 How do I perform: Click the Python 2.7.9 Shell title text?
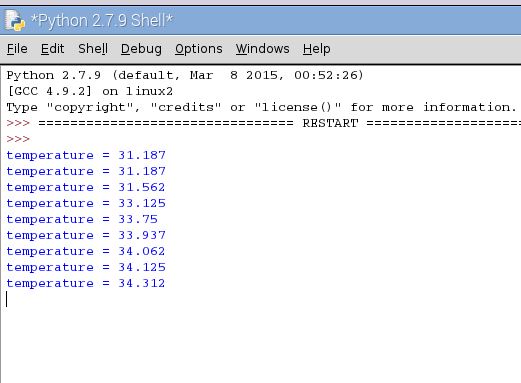[102, 20]
